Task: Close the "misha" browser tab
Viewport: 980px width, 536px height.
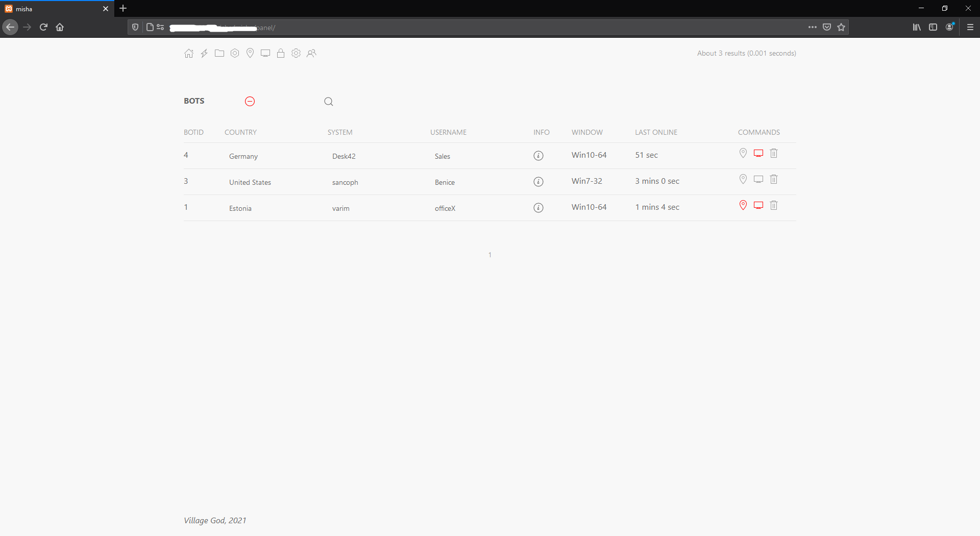Action: click(x=106, y=9)
